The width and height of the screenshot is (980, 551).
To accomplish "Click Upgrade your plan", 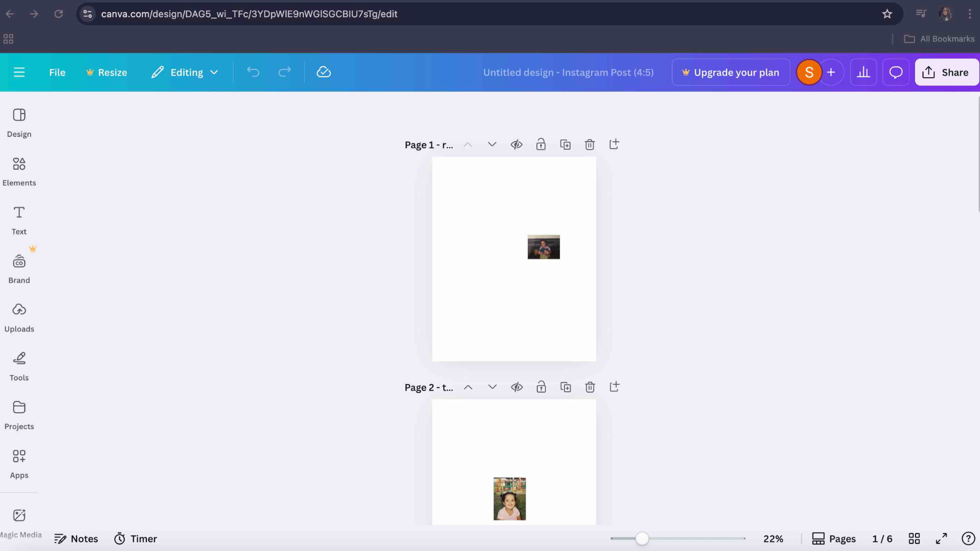I will [730, 72].
